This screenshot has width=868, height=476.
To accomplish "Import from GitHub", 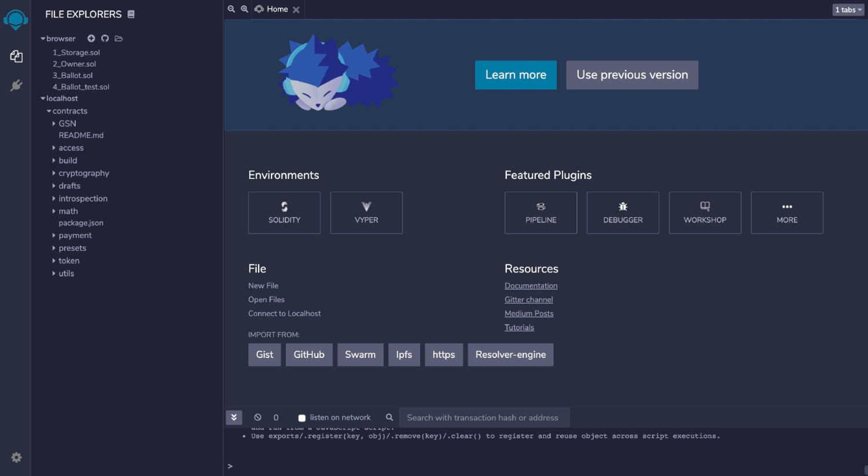I will click(x=309, y=354).
